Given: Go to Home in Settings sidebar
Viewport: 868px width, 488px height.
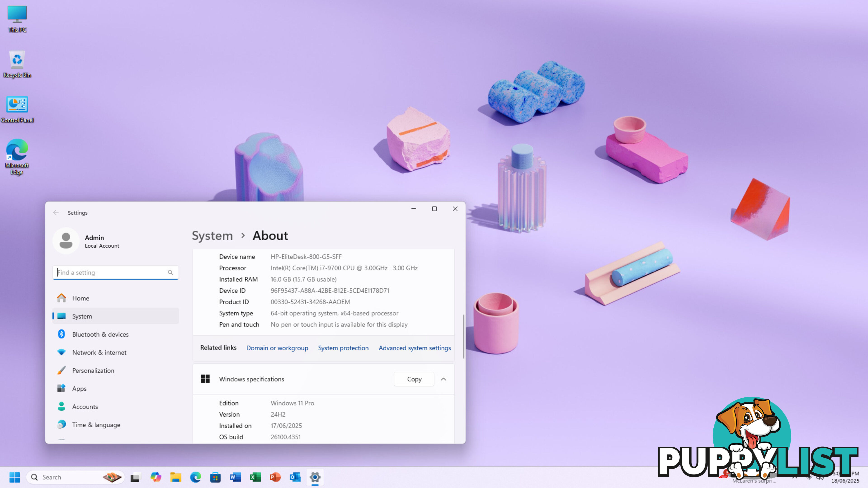Looking at the screenshot, I should pos(116,298).
